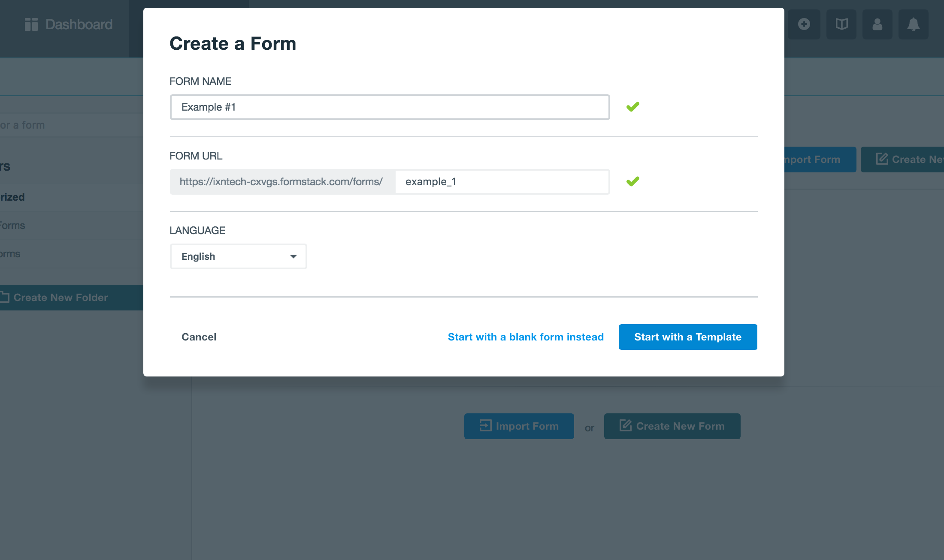Click the Language dropdown arrow
Image resolution: width=944 pixels, height=560 pixels.
coord(293,256)
